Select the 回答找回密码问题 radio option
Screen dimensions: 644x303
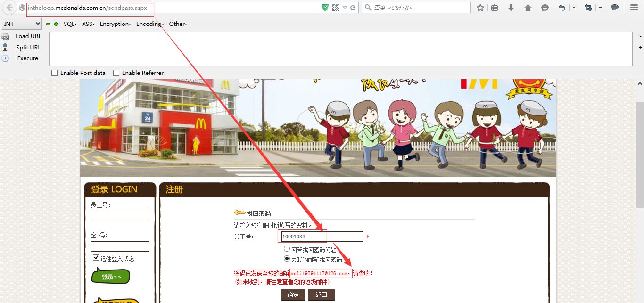pos(287,249)
